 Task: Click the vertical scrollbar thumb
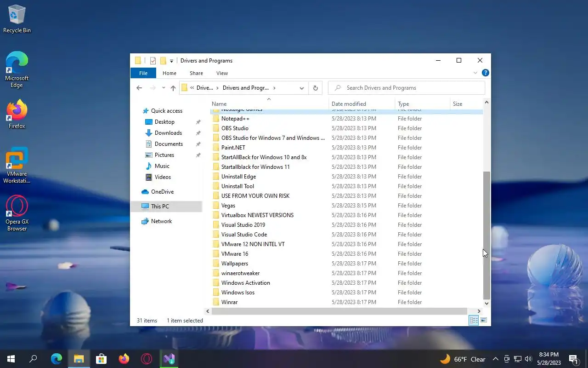click(487, 235)
